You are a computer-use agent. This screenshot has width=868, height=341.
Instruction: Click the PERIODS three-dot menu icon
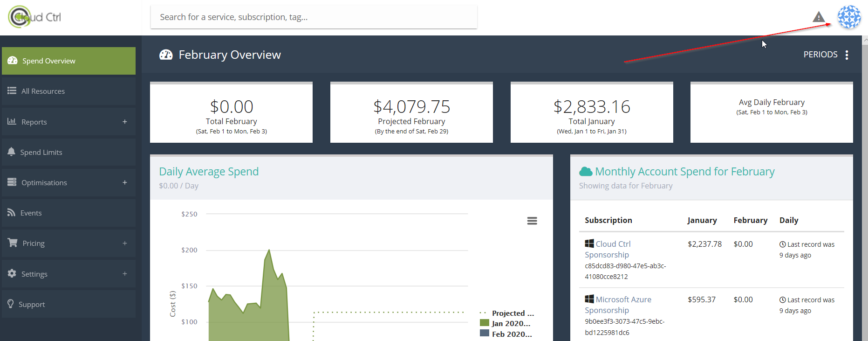(x=847, y=55)
